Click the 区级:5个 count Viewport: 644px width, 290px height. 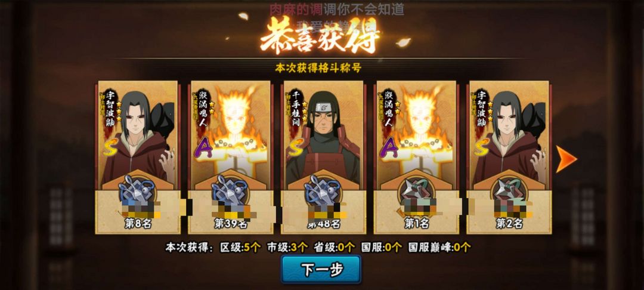pos(241,247)
